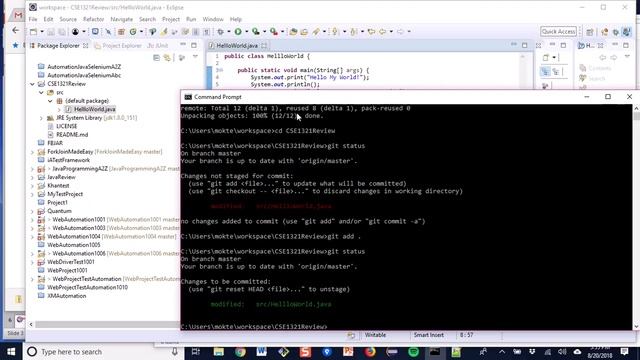This screenshot has height=360, width=640.
Task: Maximize the Package Explorer view panel
Action: tap(194, 45)
